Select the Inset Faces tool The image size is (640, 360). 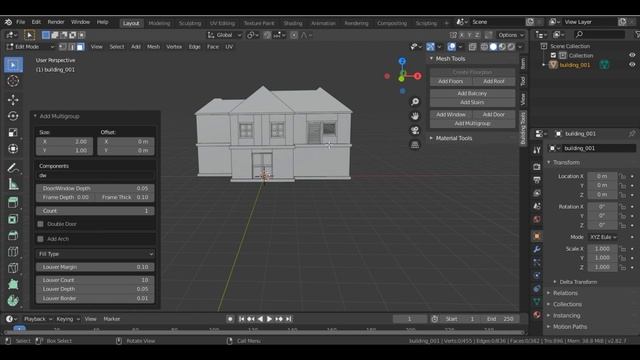(x=13, y=236)
